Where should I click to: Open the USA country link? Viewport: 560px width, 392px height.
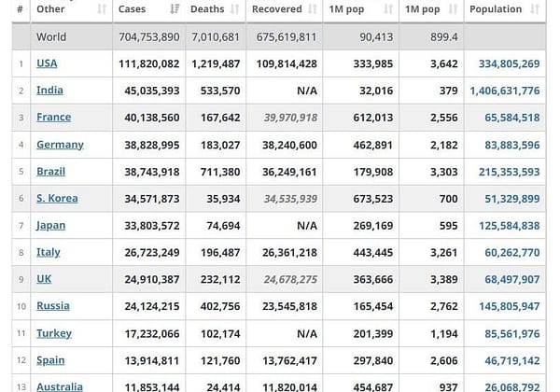[47, 63]
